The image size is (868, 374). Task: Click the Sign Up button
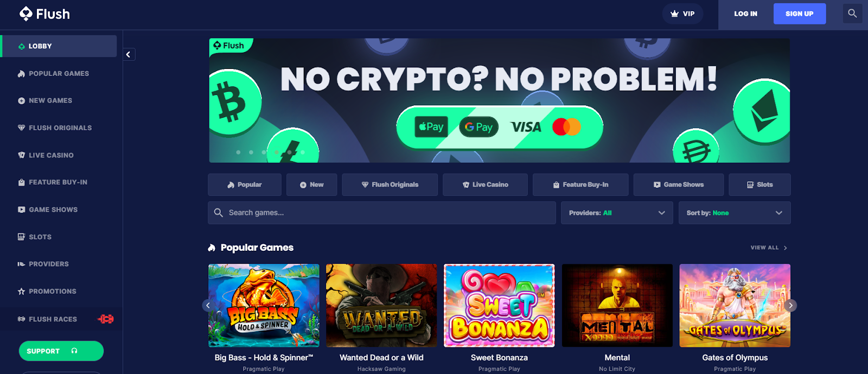click(x=800, y=14)
